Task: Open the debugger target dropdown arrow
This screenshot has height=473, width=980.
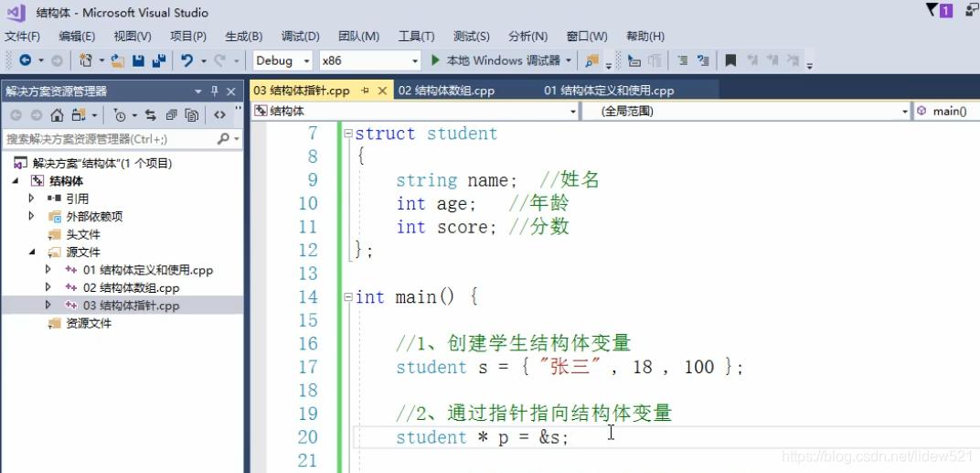Action: tap(568, 60)
